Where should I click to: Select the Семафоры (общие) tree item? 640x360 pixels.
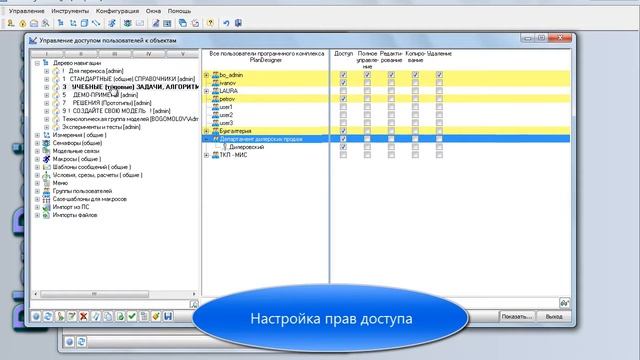point(77,143)
